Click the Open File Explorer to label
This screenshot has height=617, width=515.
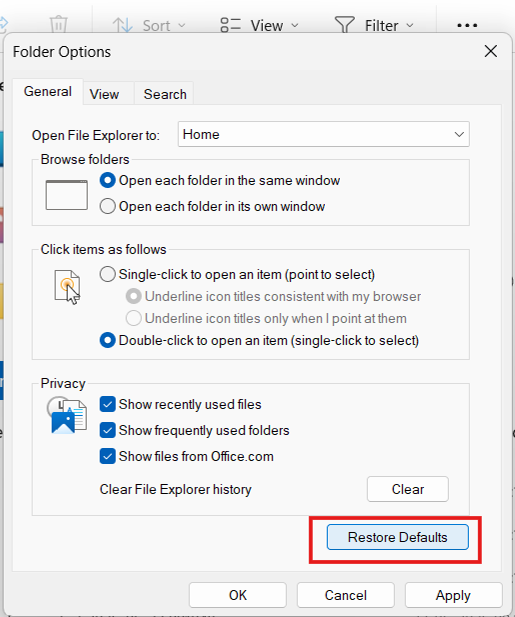(96, 135)
